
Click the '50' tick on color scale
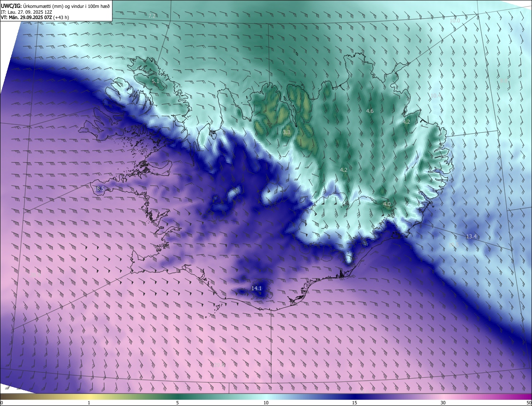(528, 403)
